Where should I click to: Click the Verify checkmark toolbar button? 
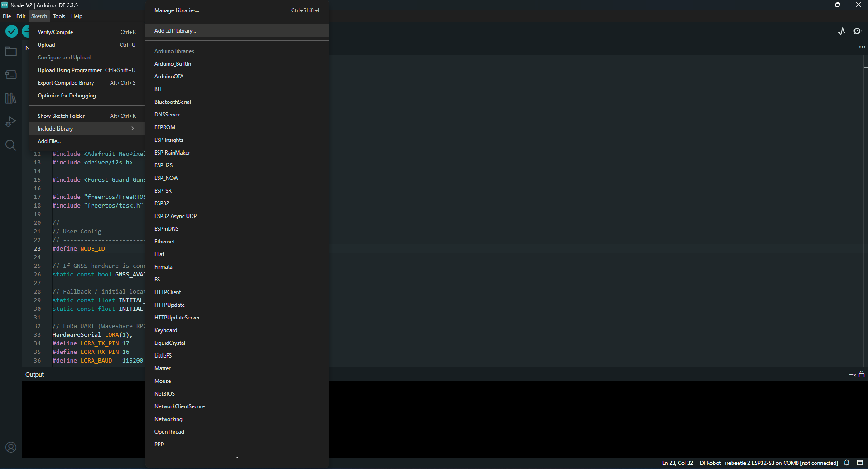click(x=12, y=31)
